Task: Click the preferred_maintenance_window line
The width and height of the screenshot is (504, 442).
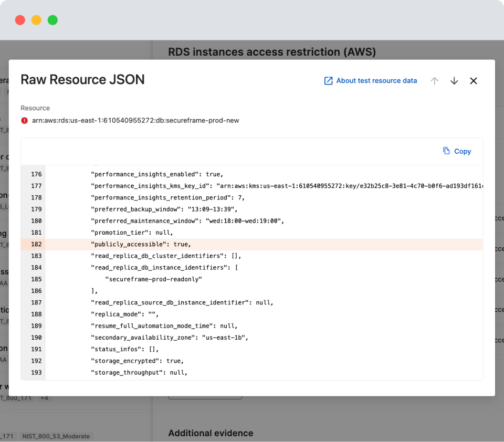Action: 187,221
